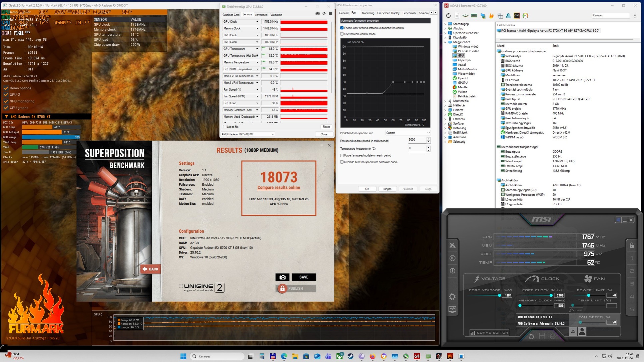Open Predefined fan speed curve dropdown
The width and height of the screenshot is (644, 362).
click(x=408, y=133)
